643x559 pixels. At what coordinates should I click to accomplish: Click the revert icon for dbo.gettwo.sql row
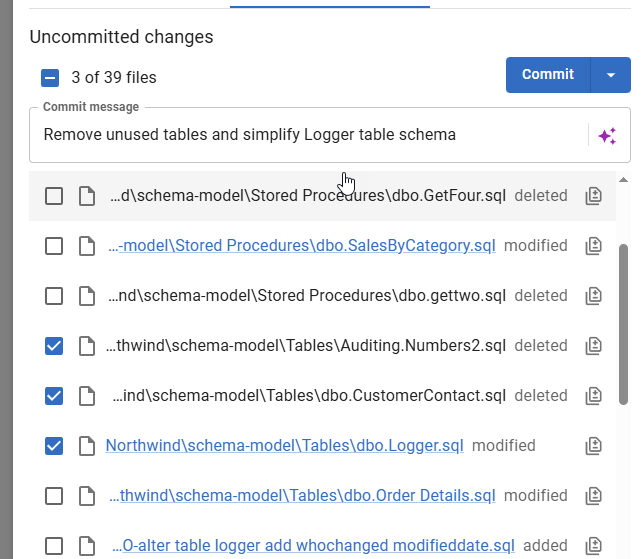594,296
